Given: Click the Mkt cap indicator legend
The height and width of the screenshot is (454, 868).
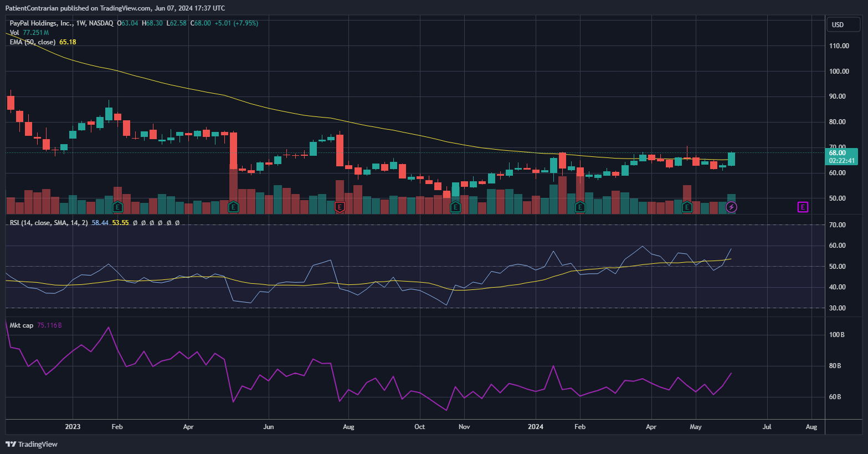Looking at the screenshot, I should (22, 325).
